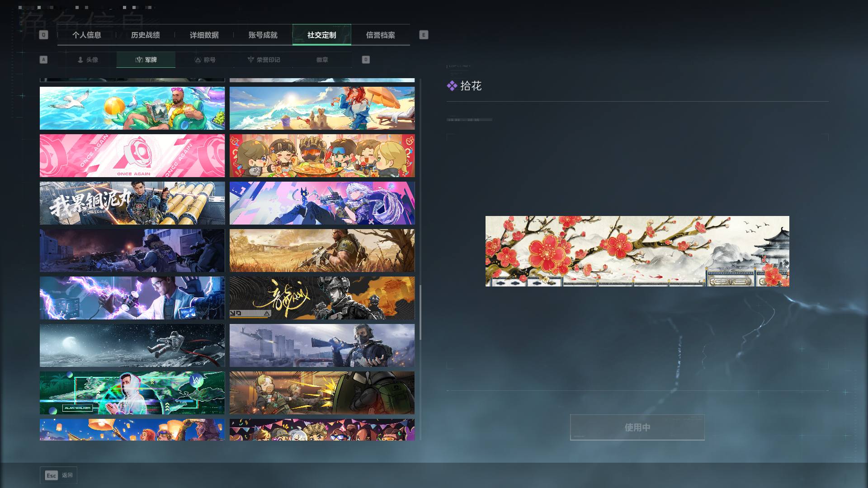Select the 军牌 sub-tab
This screenshot has width=868, height=488.
pyautogui.click(x=146, y=60)
